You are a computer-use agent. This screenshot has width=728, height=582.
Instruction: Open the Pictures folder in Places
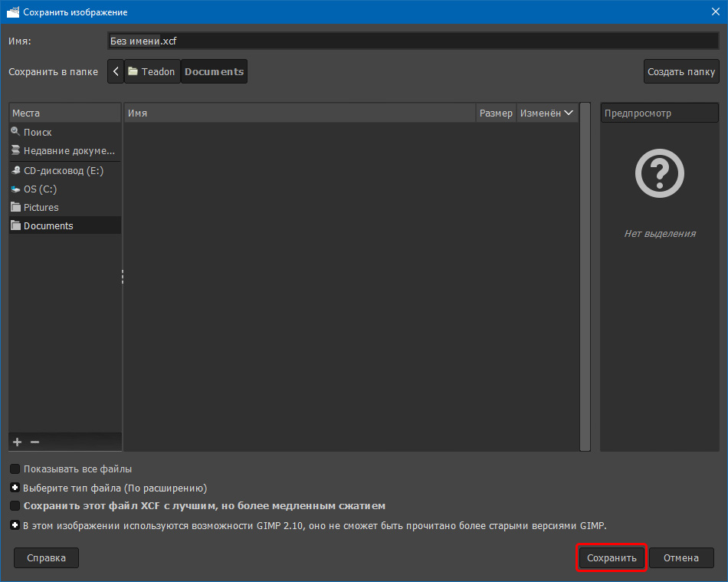(x=41, y=208)
